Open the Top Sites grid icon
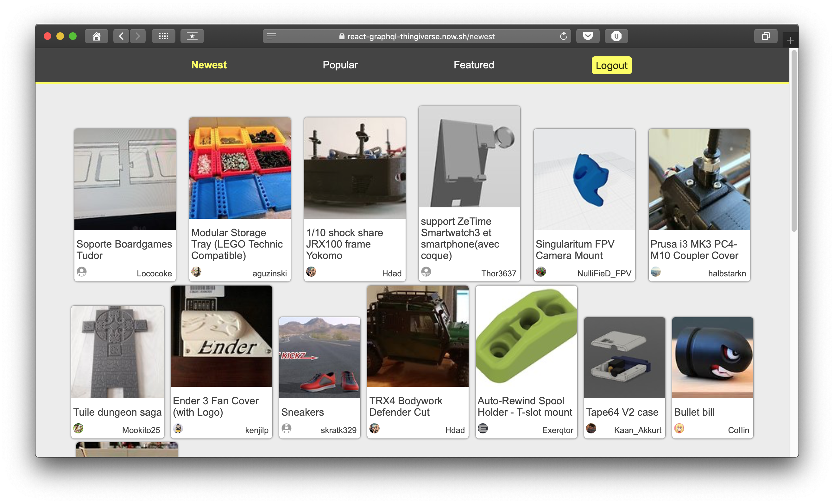Viewport: 834px width, 504px height. 163,36
